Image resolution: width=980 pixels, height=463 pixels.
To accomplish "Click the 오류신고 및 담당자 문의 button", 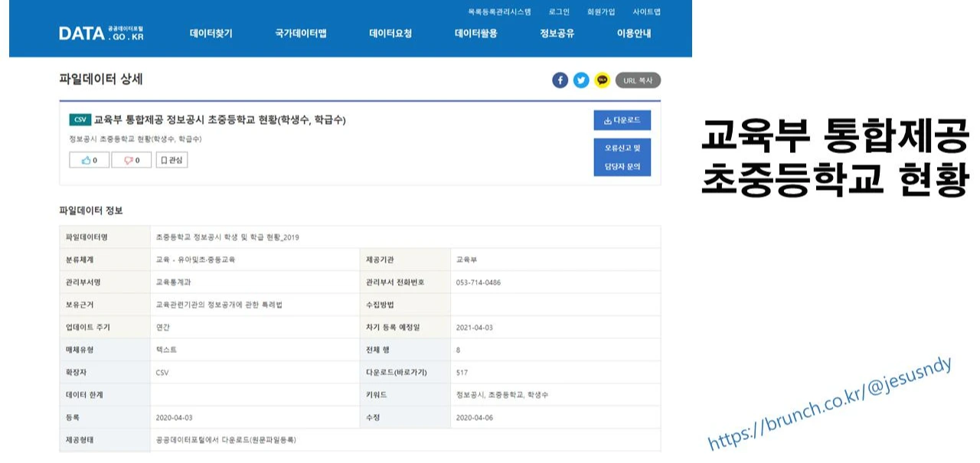I will (624, 155).
